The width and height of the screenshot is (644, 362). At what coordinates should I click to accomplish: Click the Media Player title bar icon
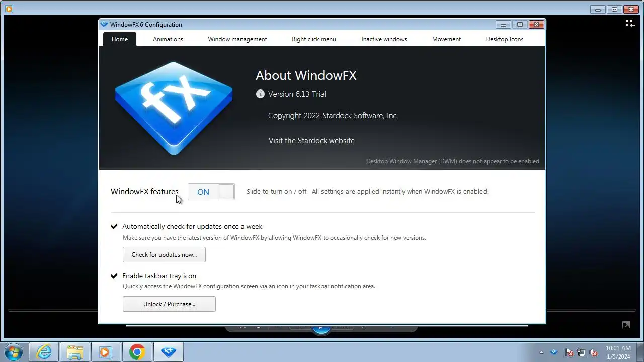8,9
